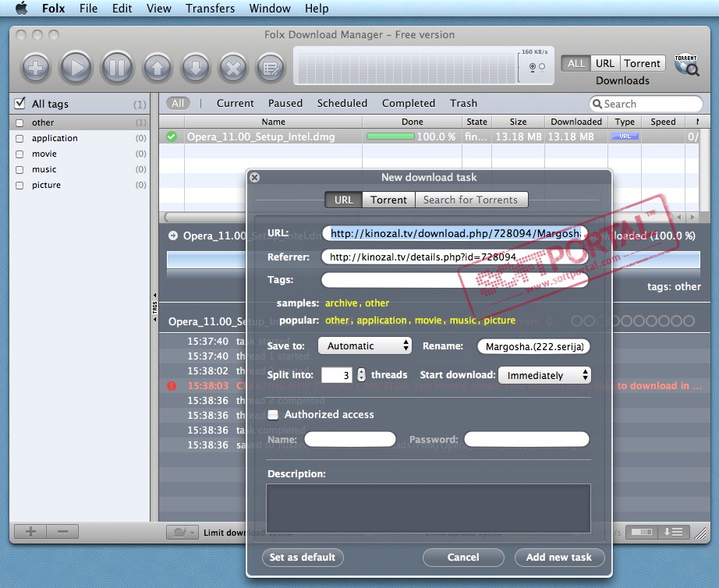Image resolution: width=719 pixels, height=588 pixels.
Task: Open the File menu
Action: tap(88, 9)
